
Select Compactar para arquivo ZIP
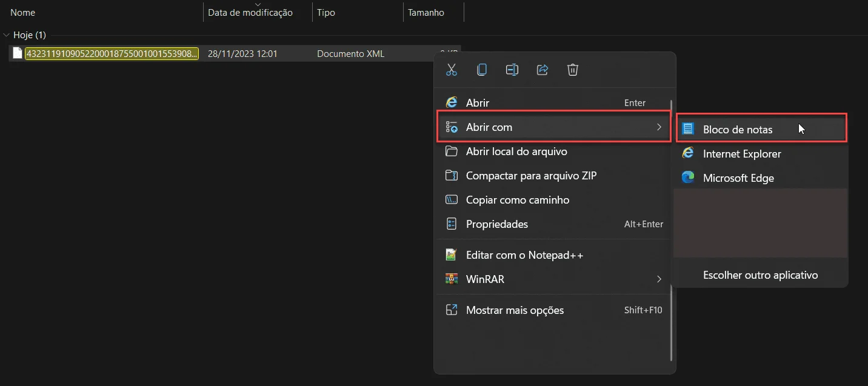tap(531, 176)
